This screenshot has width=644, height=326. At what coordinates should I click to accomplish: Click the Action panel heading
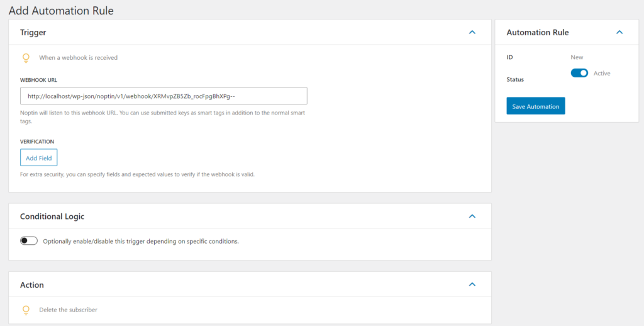(x=32, y=285)
